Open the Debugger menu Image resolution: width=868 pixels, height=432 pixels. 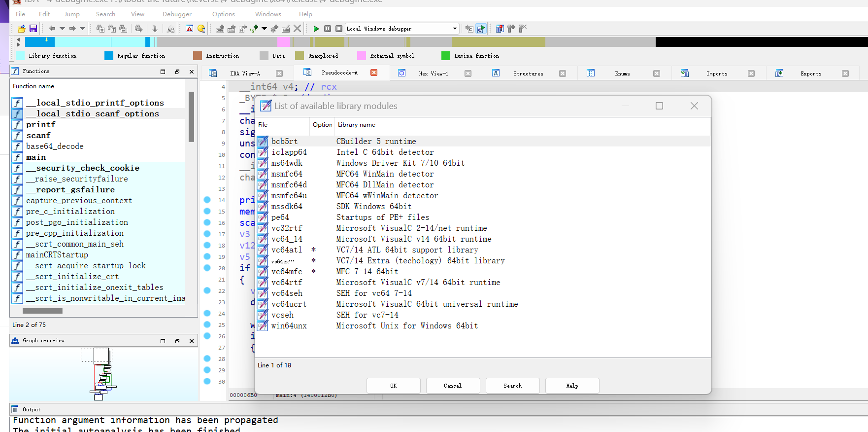(177, 14)
